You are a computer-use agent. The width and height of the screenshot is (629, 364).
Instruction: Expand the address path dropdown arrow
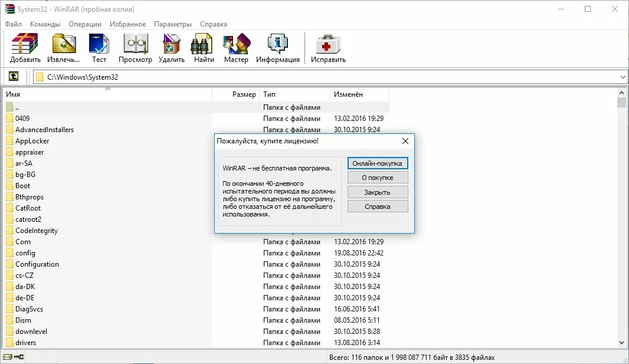(623, 77)
